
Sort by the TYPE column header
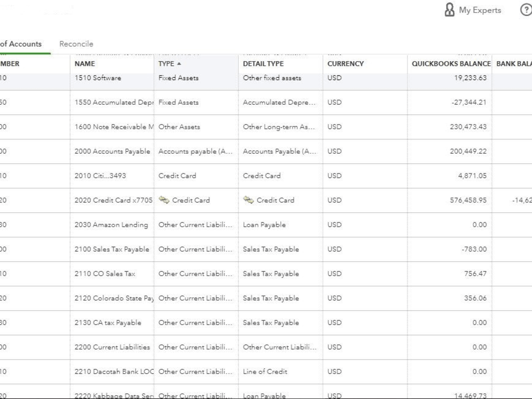coord(166,63)
